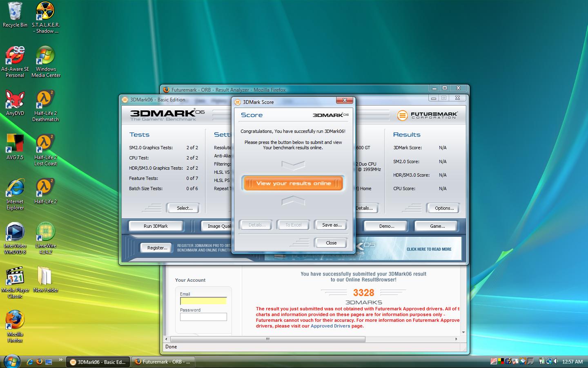Close the 3DMark Score dialog with X
This screenshot has width=588, height=368.
point(345,101)
